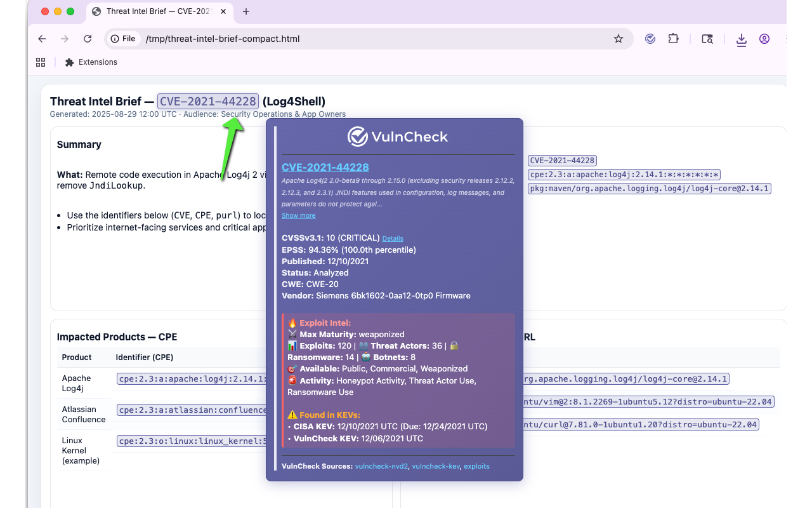Click the forward navigation arrow

[65, 39]
